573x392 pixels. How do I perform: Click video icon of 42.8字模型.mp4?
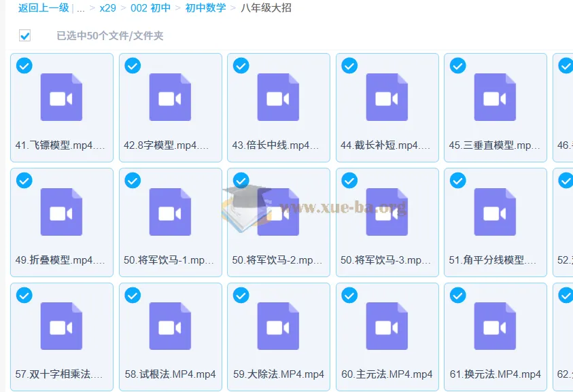pos(170,97)
